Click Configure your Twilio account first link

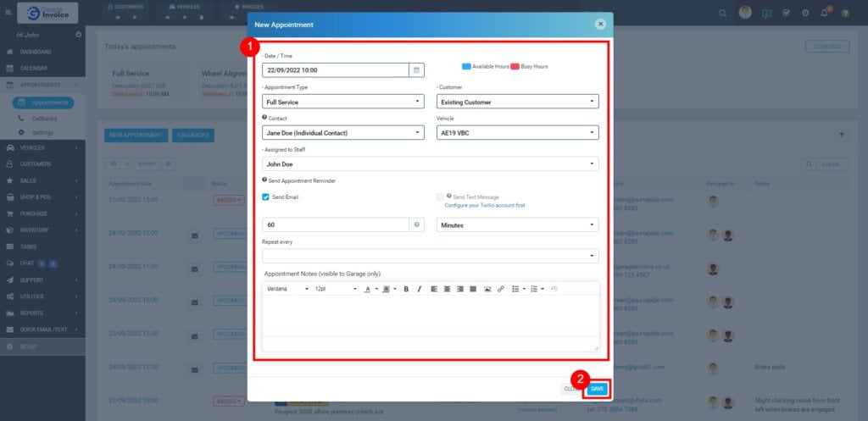click(485, 205)
